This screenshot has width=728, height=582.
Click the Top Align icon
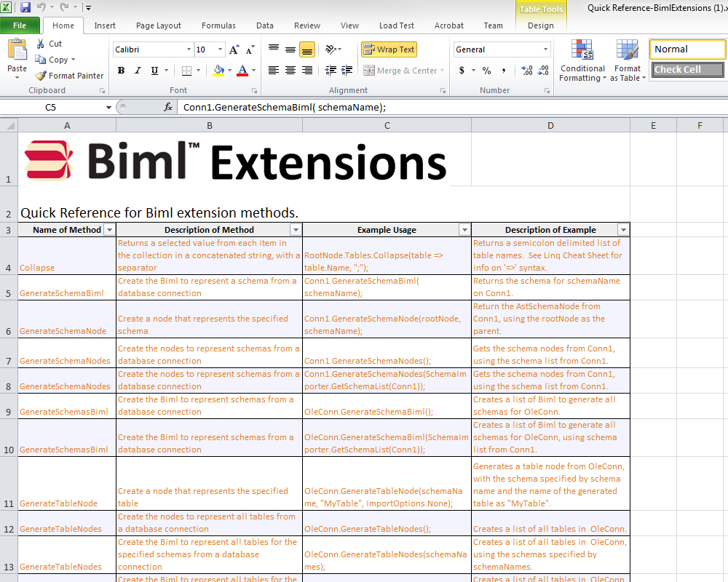tap(274, 49)
